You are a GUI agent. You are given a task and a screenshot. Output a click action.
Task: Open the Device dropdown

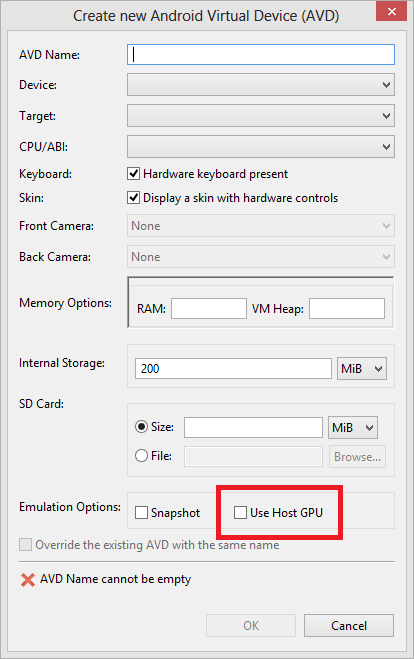tap(261, 85)
